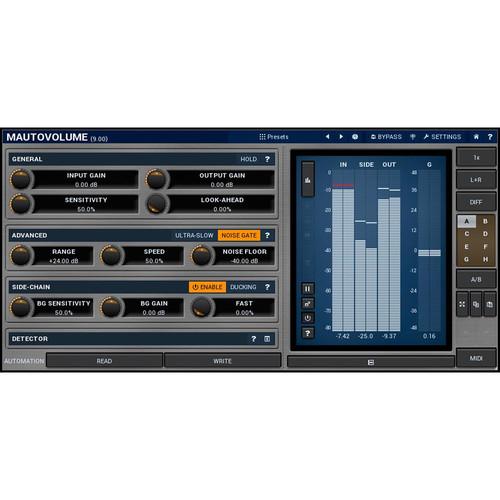Toggle the BYPASS button

(x=386, y=137)
